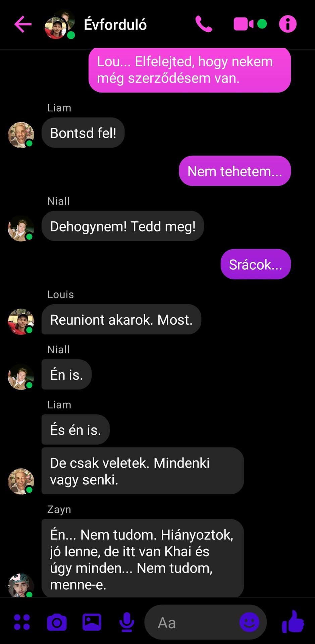Tap Liam's avatar beside Bontsd fel!
The image size is (315, 644).
point(21,135)
